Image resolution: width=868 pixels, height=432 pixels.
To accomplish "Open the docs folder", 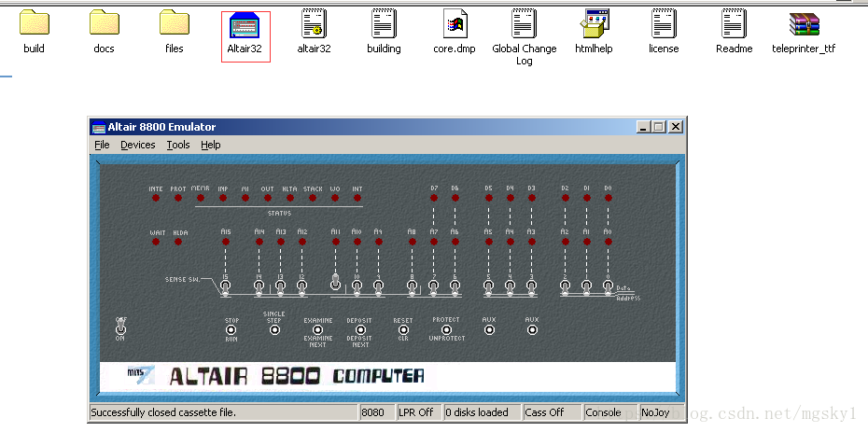I will (x=105, y=25).
